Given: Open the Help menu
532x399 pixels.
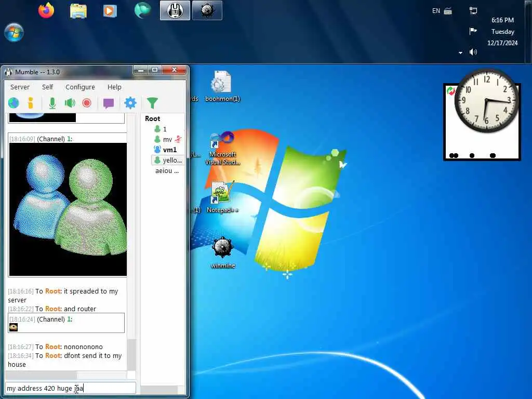Looking at the screenshot, I should [x=114, y=87].
